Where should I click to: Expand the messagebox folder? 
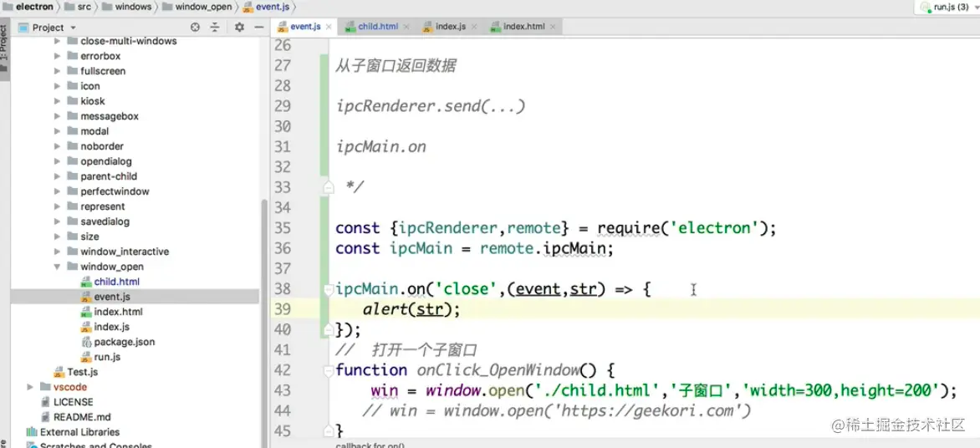[58, 116]
